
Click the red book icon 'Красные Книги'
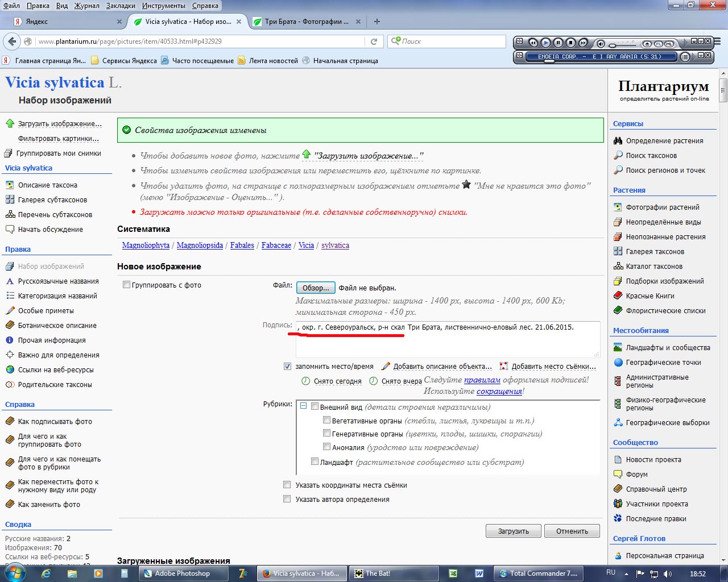618,296
